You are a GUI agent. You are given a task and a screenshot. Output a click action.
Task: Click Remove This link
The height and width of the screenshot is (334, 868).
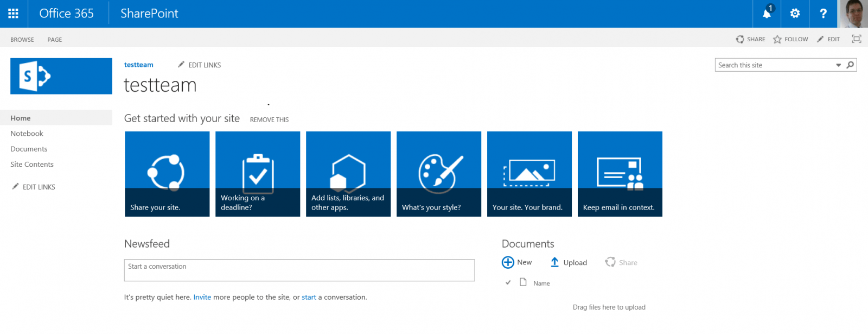pyautogui.click(x=269, y=119)
